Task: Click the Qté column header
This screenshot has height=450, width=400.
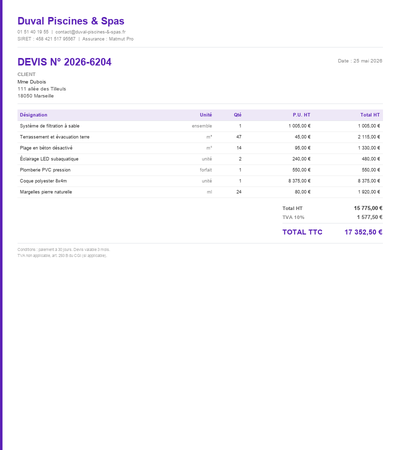Action: tap(237, 115)
